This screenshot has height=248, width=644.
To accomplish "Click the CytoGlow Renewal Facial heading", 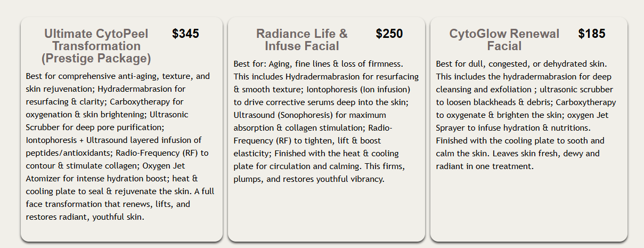I will [504, 40].
